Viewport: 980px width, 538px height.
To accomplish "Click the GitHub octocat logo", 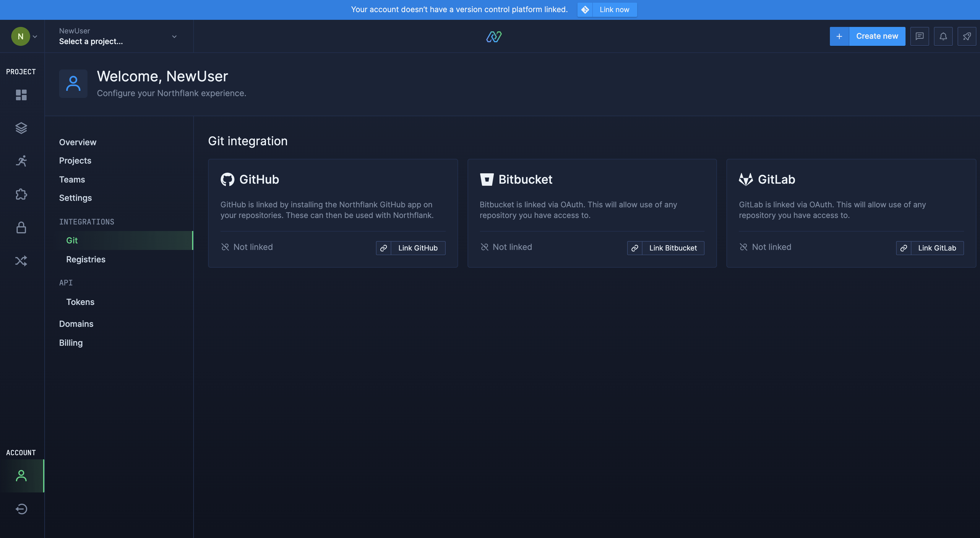I will pos(228,179).
